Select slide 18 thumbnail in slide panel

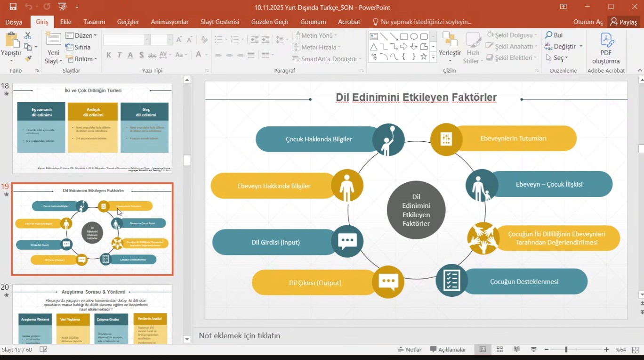(92, 128)
